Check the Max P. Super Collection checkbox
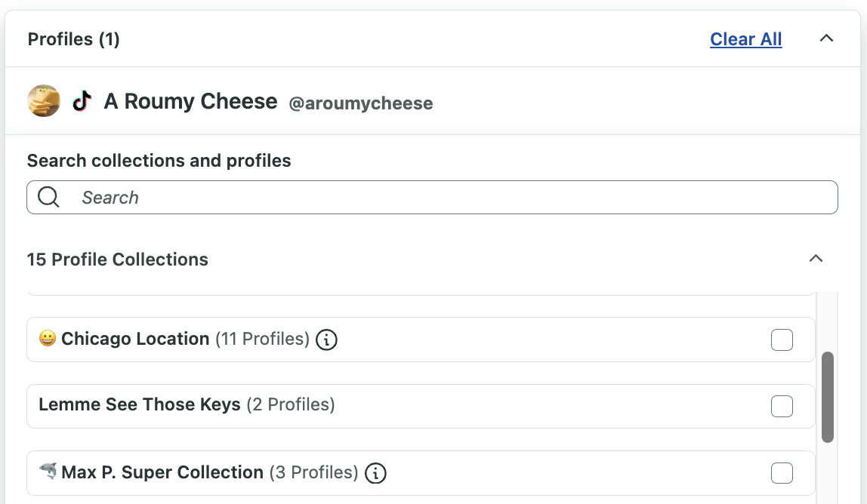The image size is (867, 504). click(782, 472)
